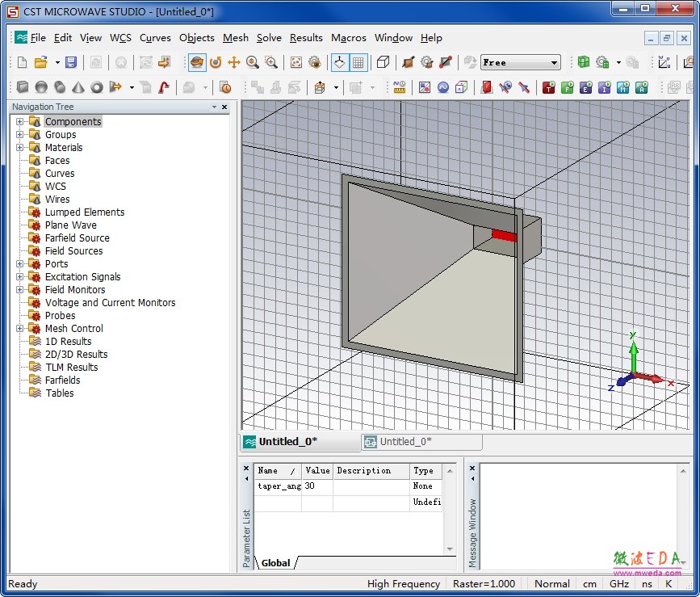Edit the taper_ang value cell 30

317,486
